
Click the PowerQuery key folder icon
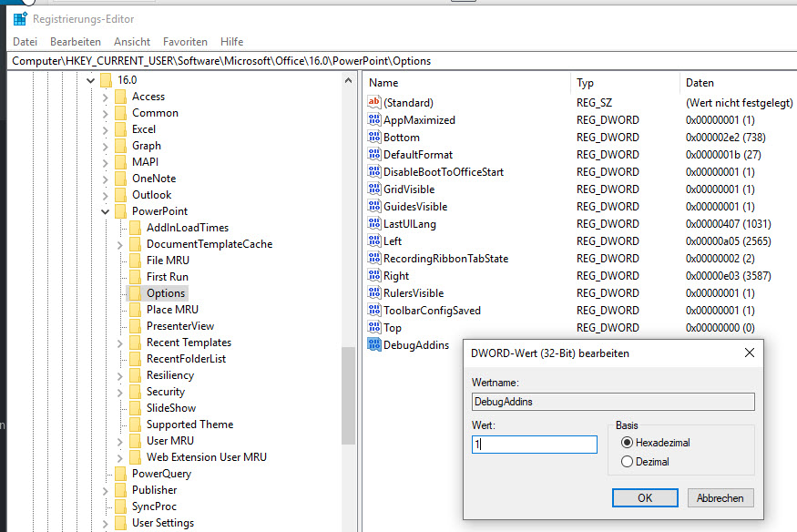pos(120,474)
